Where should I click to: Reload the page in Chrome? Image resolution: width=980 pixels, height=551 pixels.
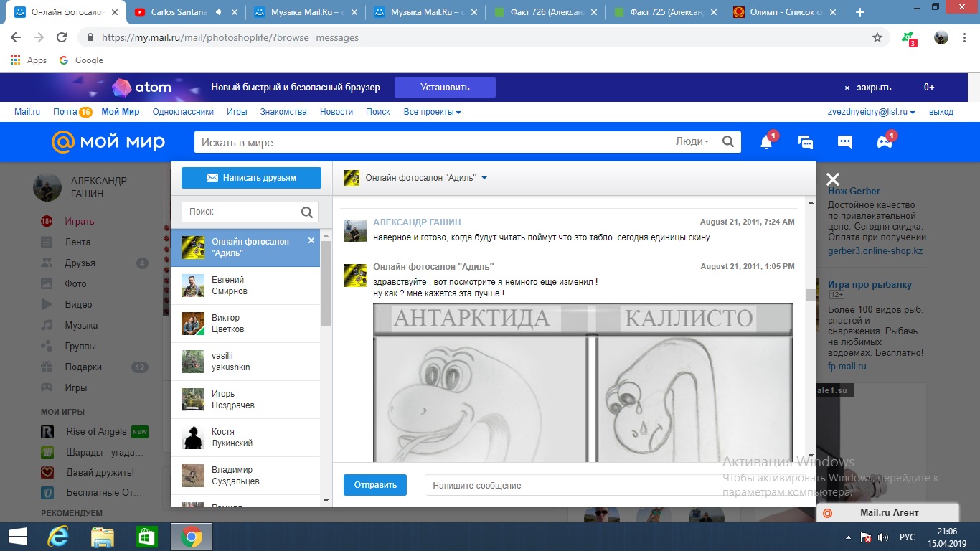pos(62,37)
